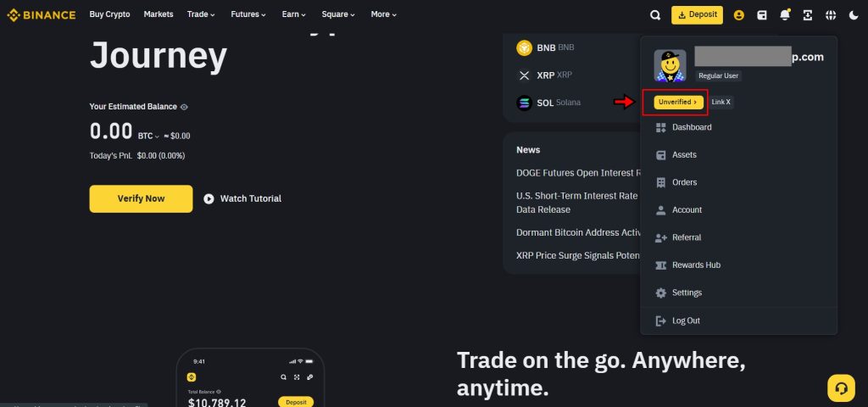The width and height of the screenshot is (868, 407).
Task: Click the Link X button
Action: (721, 103)
